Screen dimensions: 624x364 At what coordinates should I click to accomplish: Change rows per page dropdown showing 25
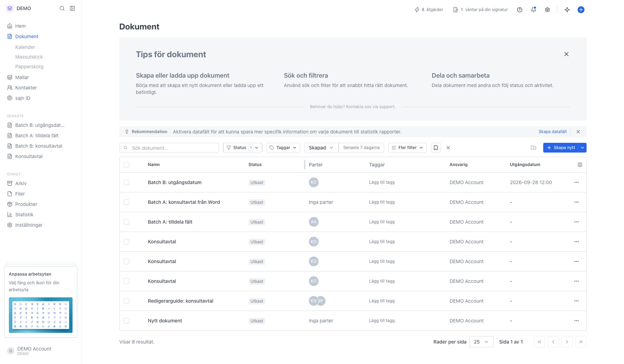pos(481,342)
